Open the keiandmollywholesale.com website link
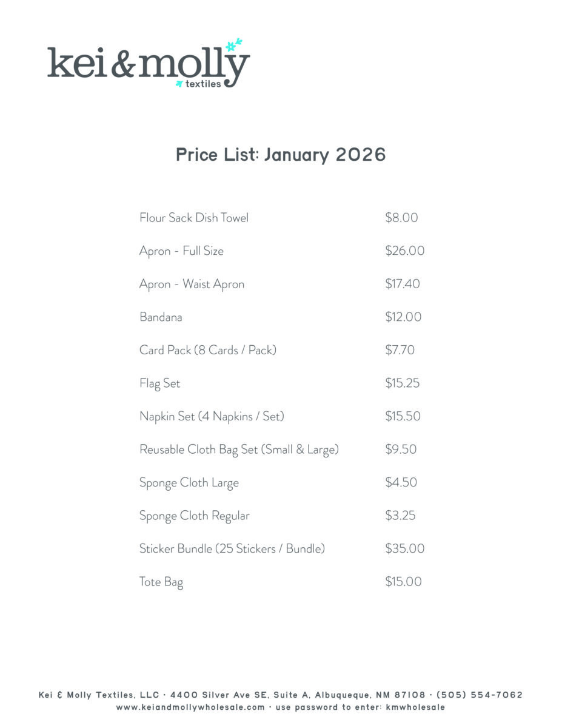The width and height of the screenshot is (562, 728). [x=190, y=707]
